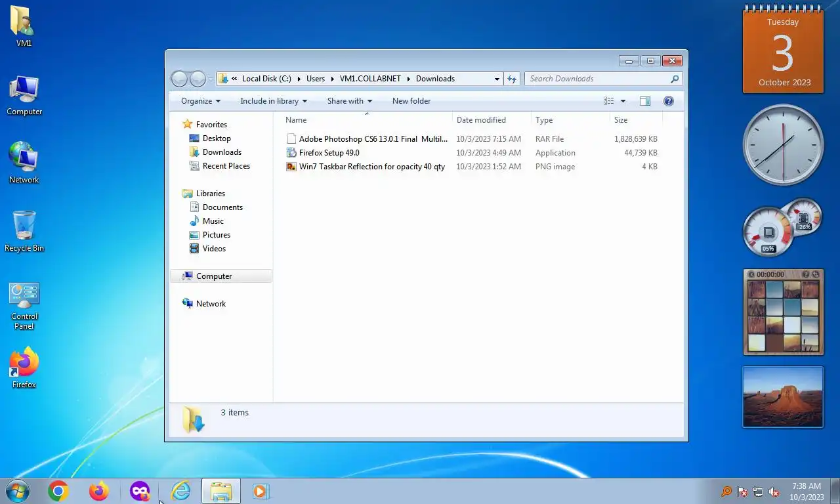Screen dimensions: 840x504
Task: Go back with the Explorer Back arrow
Action: pyautogui.click(x=179, y=79)
